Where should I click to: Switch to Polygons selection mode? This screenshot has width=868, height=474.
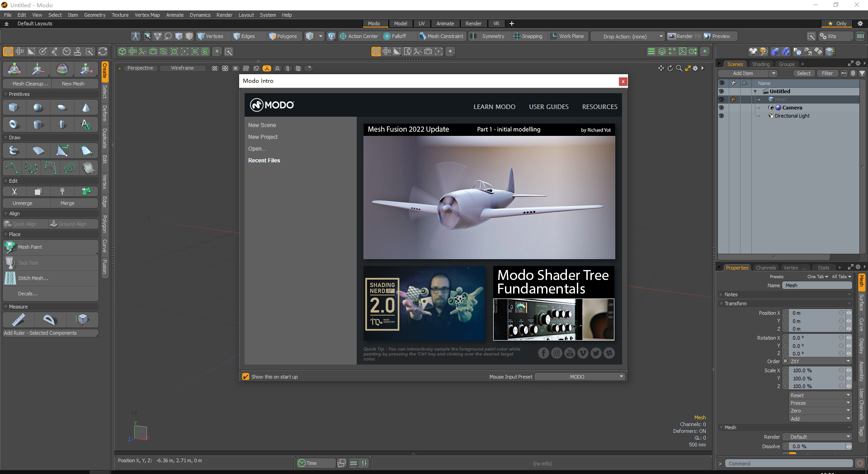coord(283,36)
